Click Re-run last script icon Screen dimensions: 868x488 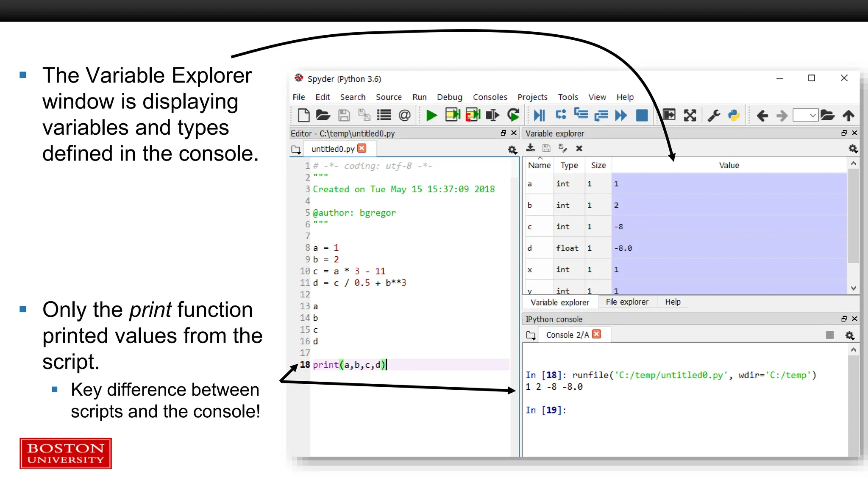[513, 115]
